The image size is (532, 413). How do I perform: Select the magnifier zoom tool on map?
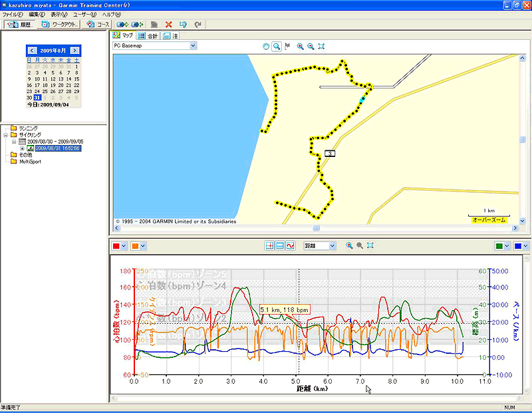(277, 47)
